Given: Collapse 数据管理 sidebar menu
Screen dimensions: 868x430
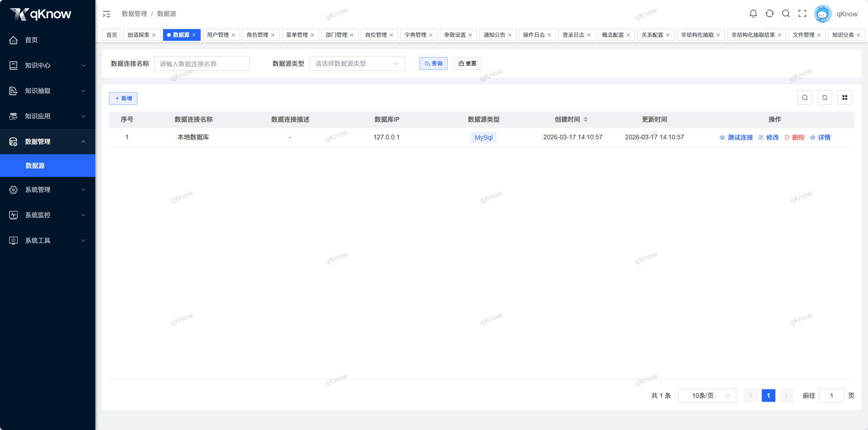Looking at the screenshot, I should [48, 142].
